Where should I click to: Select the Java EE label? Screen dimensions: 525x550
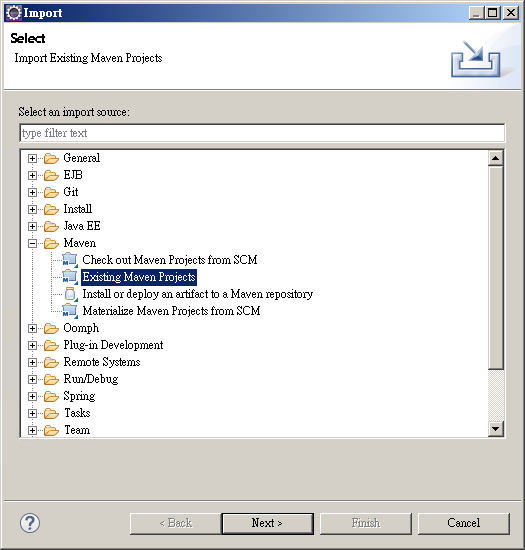coord(82,226)
